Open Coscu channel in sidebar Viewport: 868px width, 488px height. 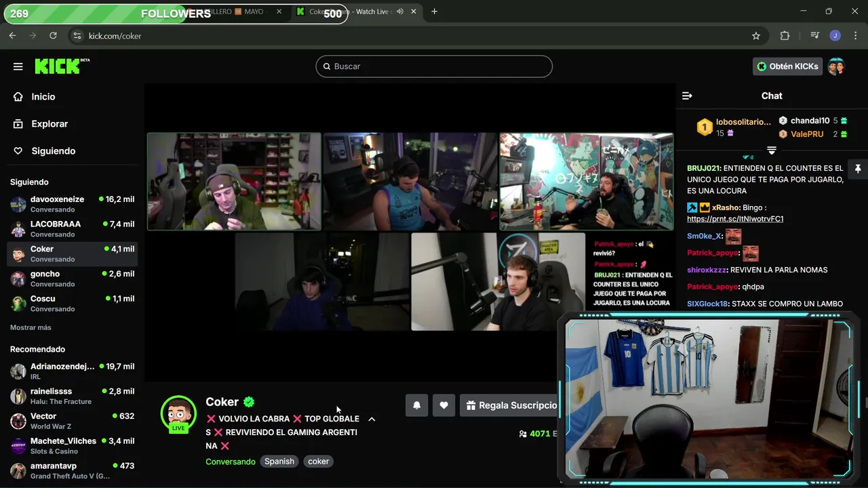(73, 304)
